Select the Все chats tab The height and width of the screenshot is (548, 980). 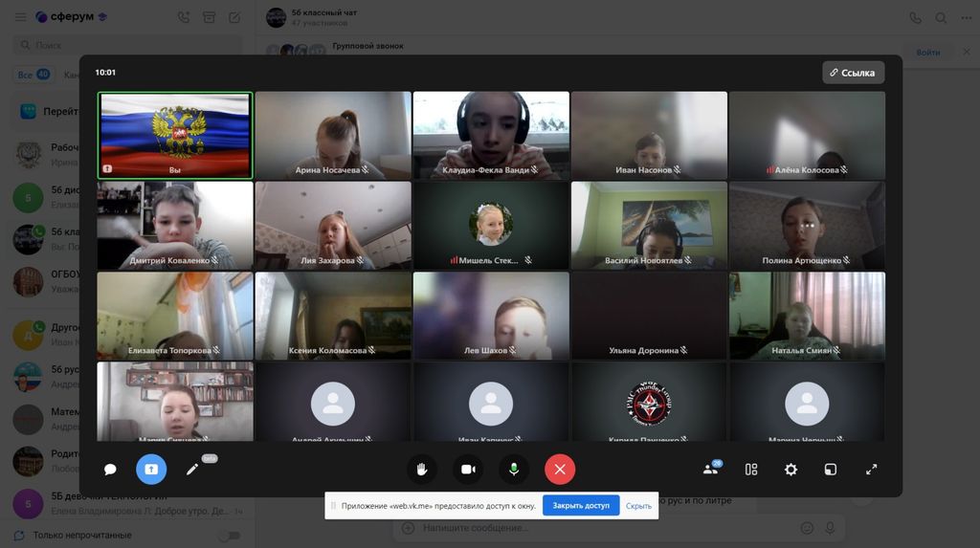pos(33,75)
